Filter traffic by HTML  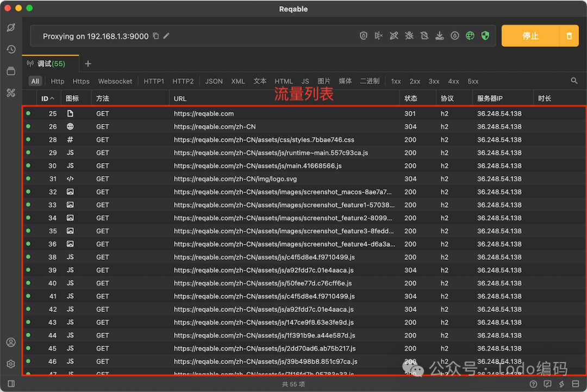(284, 81)
